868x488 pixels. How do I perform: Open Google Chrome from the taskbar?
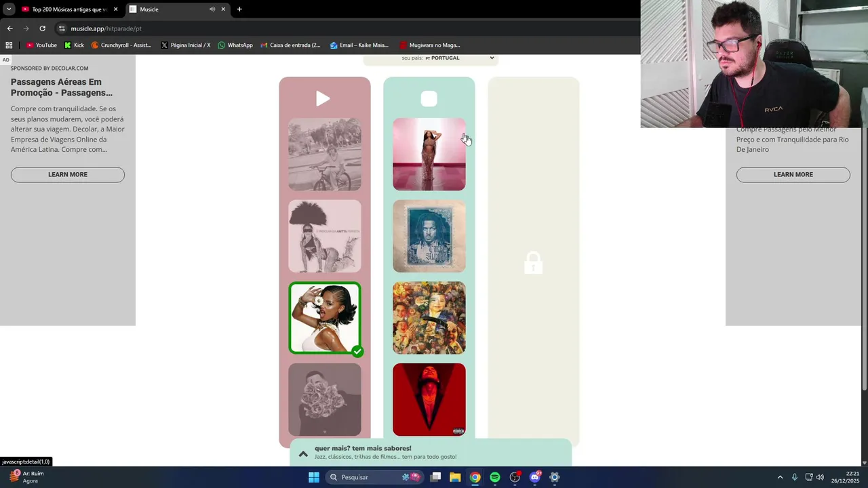(475, 477)
